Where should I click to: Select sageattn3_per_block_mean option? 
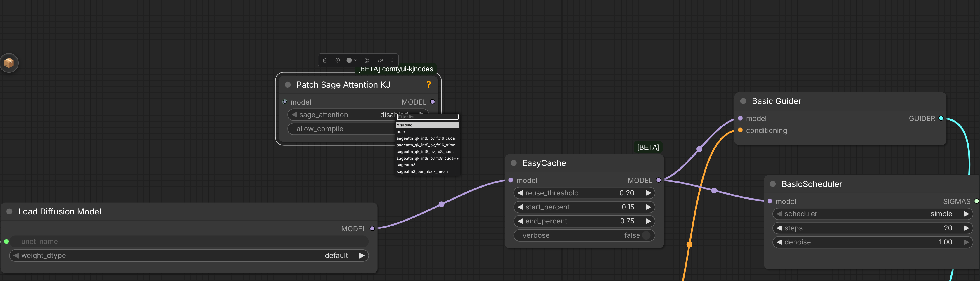pos(428,171)
